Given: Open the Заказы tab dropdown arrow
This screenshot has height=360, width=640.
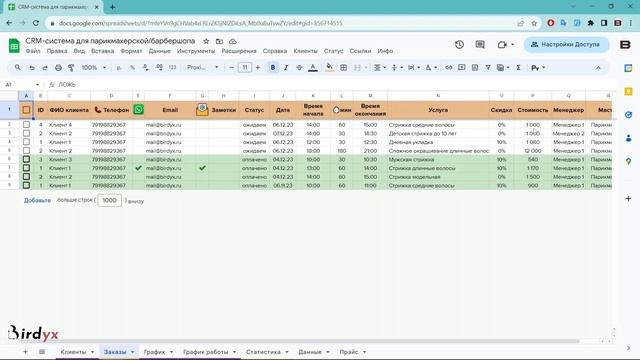Looking at the screenshot, I should point(132,352).
